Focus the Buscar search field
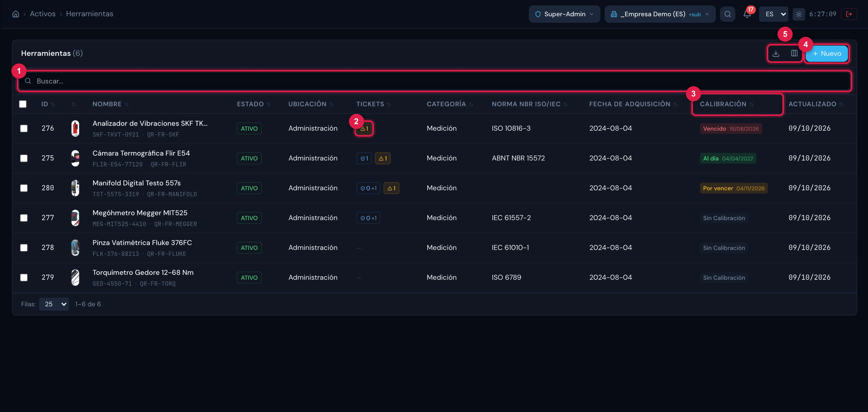 point(434,81)
